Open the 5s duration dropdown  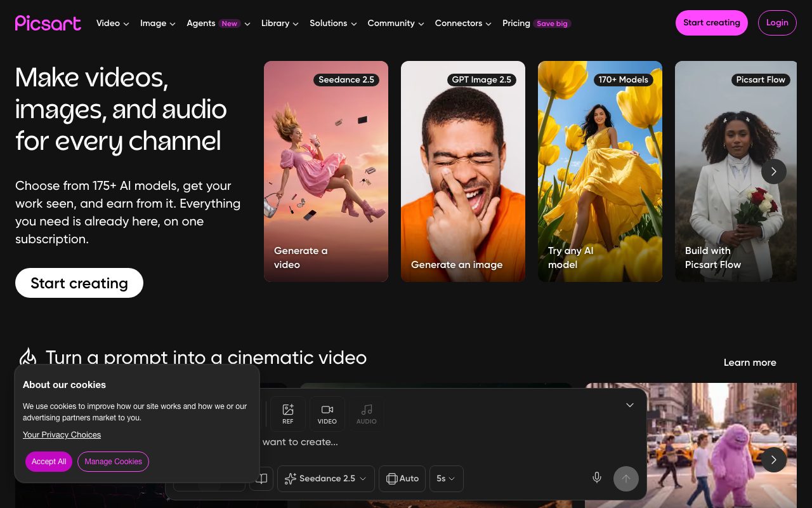[x=447, y=479]
